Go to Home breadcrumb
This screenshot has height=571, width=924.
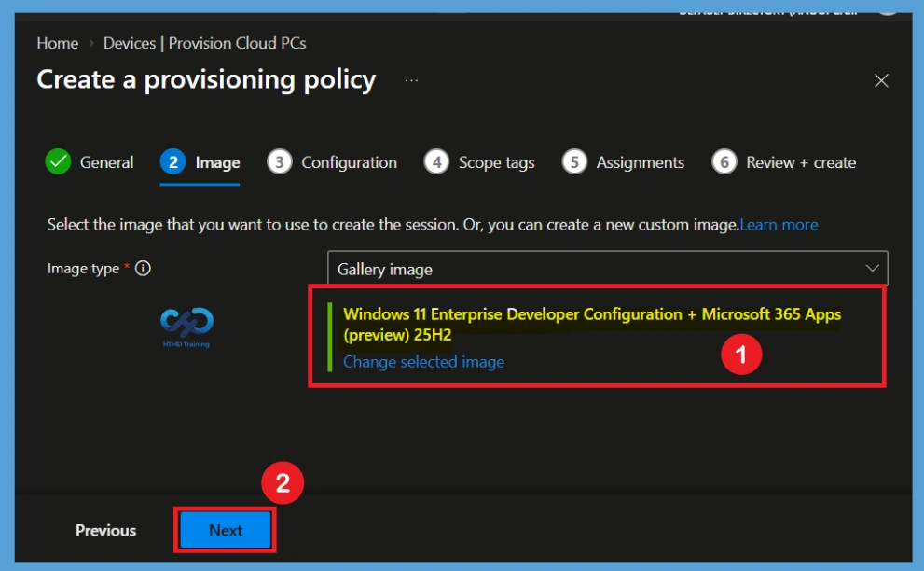[57, 43]
